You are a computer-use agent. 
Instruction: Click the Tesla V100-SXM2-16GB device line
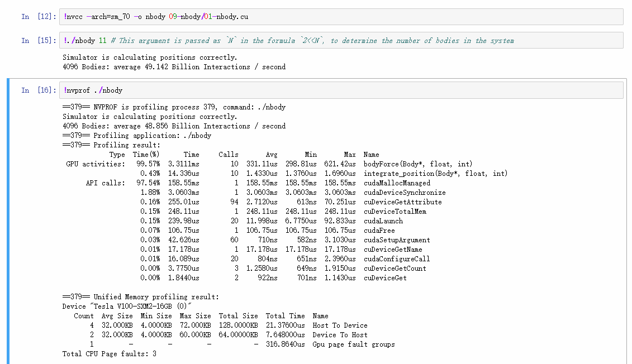pos(126,306)
